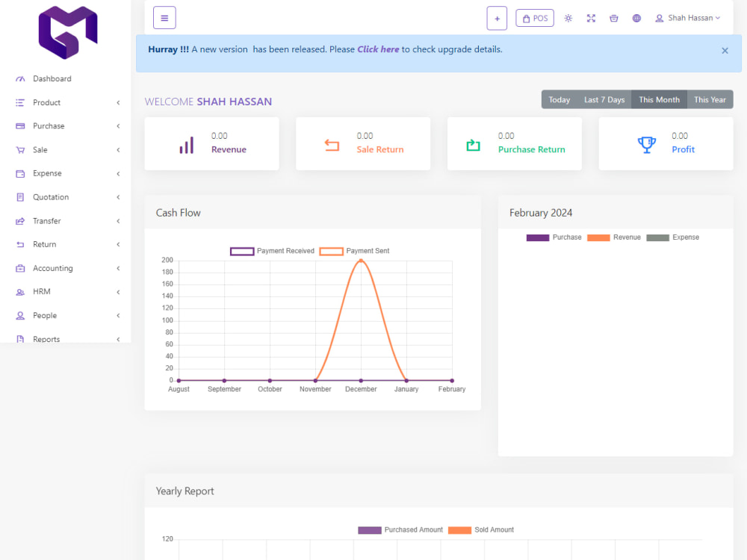747x560 pixels.
Task: Click the Expense wallet icon
Action: [20, 173]
